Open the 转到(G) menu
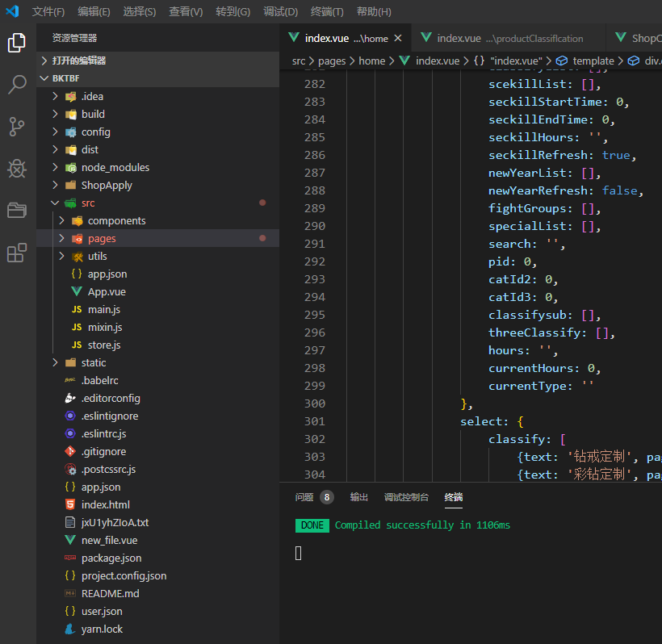The height and width of the screenshot is (644, 662). coord(233,11)
